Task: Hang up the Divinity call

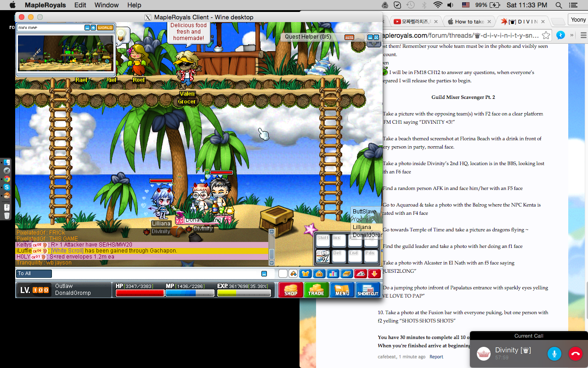Action: click(575, 354)
